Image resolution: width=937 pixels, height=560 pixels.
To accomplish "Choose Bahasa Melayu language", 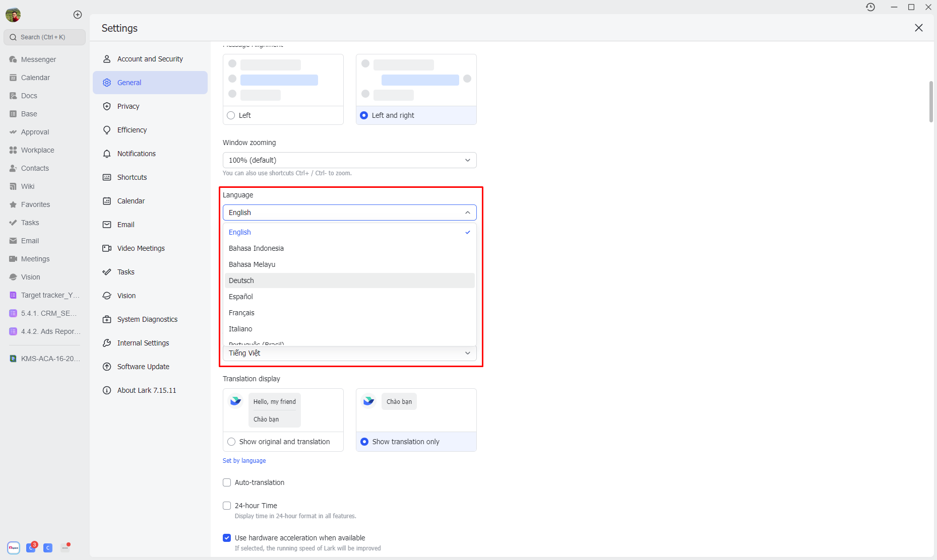I will (350, 264).
